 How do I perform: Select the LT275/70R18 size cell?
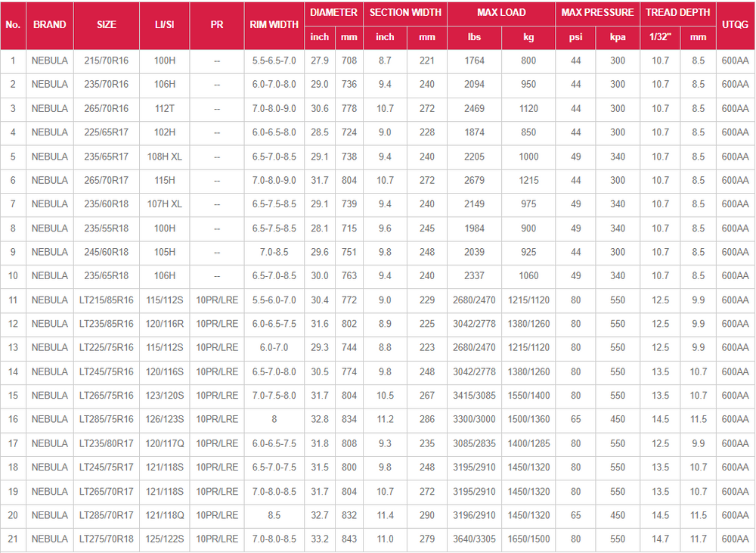pyautogui.click(x=107, y=539)
